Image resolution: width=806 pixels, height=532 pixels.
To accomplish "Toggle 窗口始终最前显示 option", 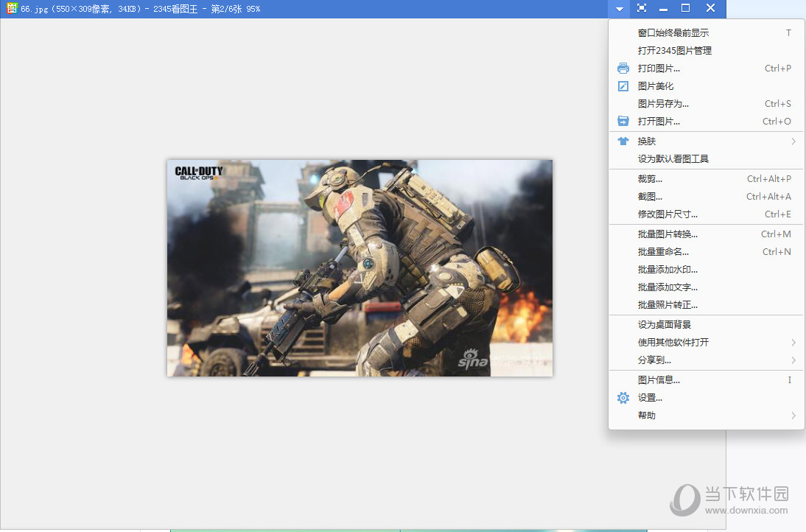I will point(707,33).
